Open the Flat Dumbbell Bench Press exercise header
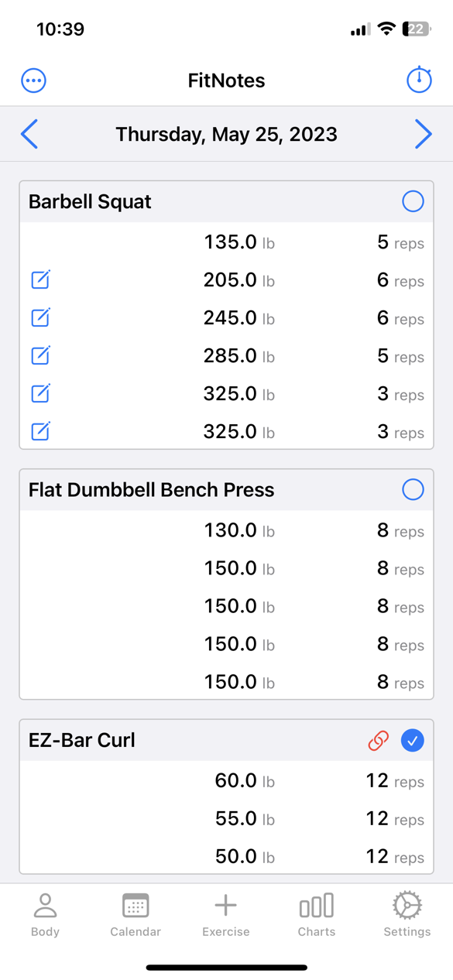The height and width of the screenshot is (980, 453). click(x=151, y=489)
